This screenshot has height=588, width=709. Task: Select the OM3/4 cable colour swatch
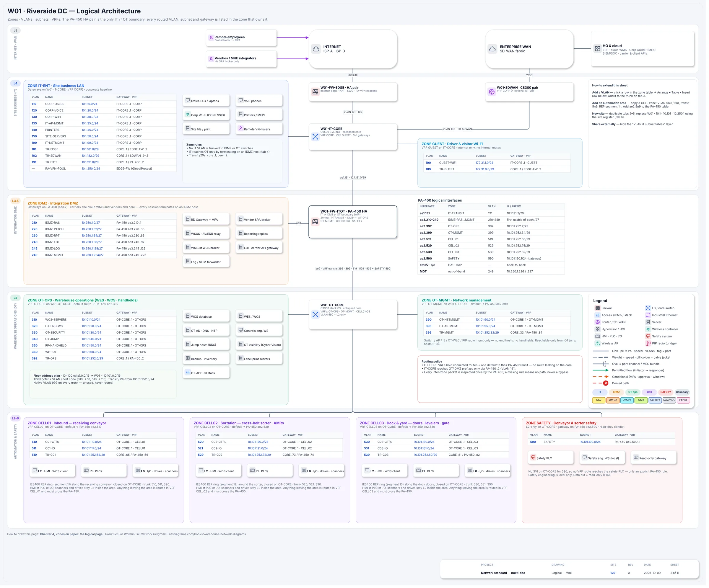(x=627, y=401)
